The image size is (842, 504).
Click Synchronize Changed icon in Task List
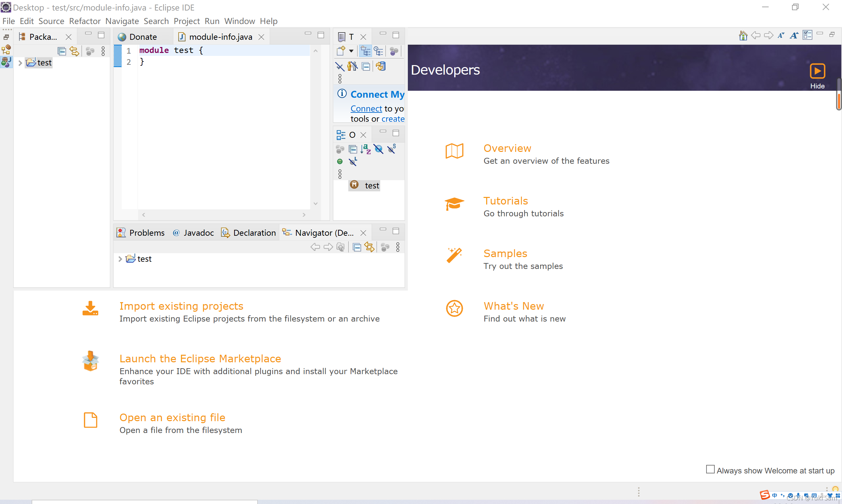tap(381, 66)
